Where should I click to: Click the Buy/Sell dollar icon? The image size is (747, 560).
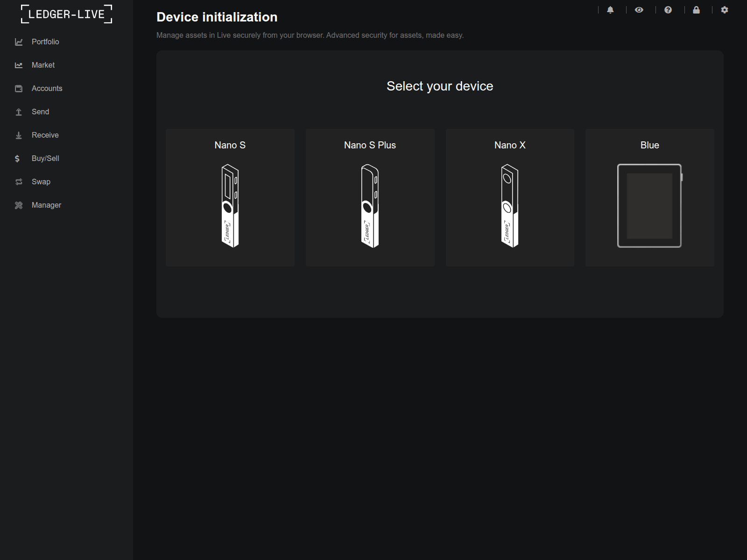coord(17,159)
